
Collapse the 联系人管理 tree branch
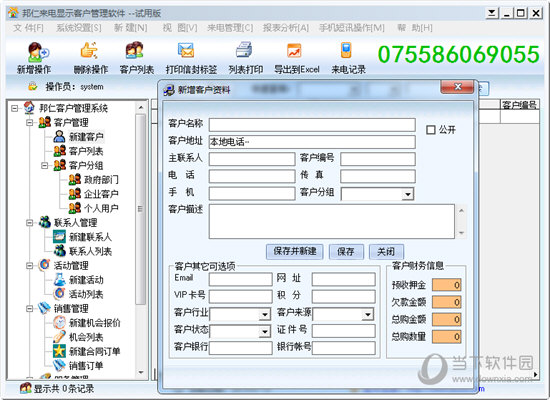29,222
